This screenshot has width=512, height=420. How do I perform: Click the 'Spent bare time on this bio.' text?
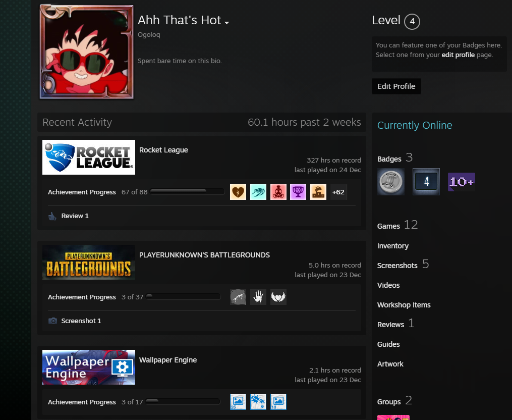click(180, 61)
